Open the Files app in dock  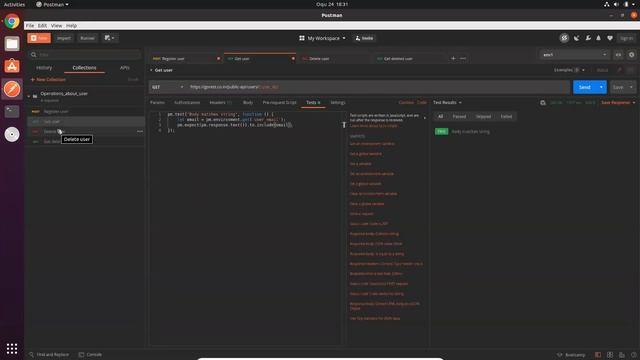12,44
